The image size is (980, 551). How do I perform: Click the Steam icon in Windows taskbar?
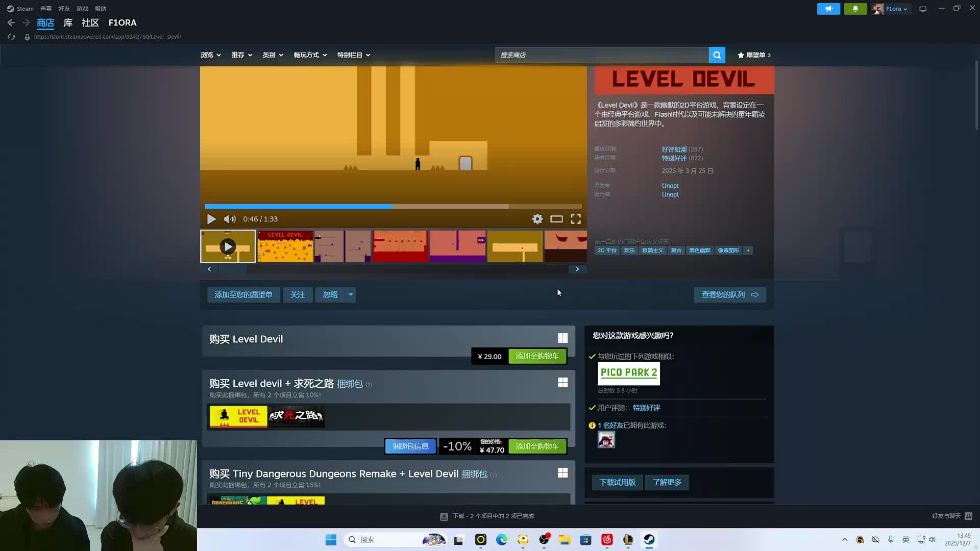click(649, 540)
